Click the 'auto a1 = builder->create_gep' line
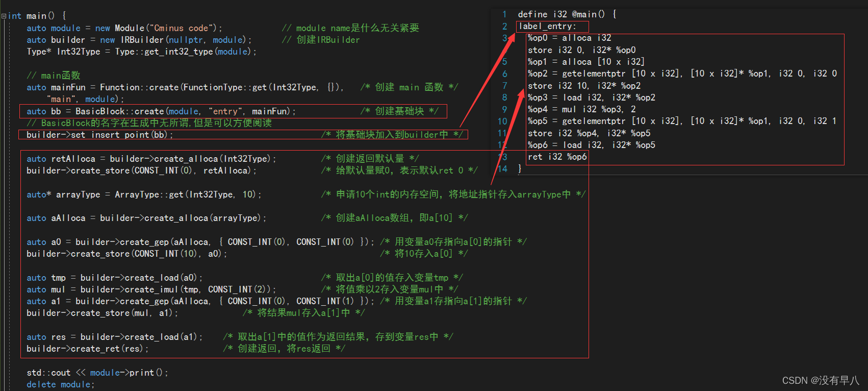This screenshot has width=868, height=391. pyautogui.click(x=200, y=301)
